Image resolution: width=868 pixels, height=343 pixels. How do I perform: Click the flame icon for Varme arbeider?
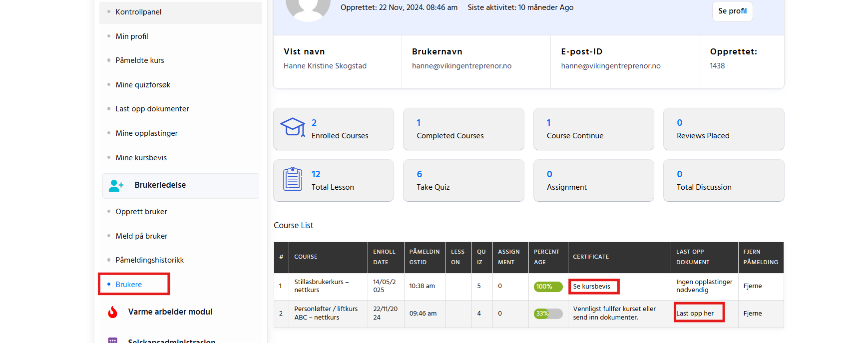(x=113, y=312)
